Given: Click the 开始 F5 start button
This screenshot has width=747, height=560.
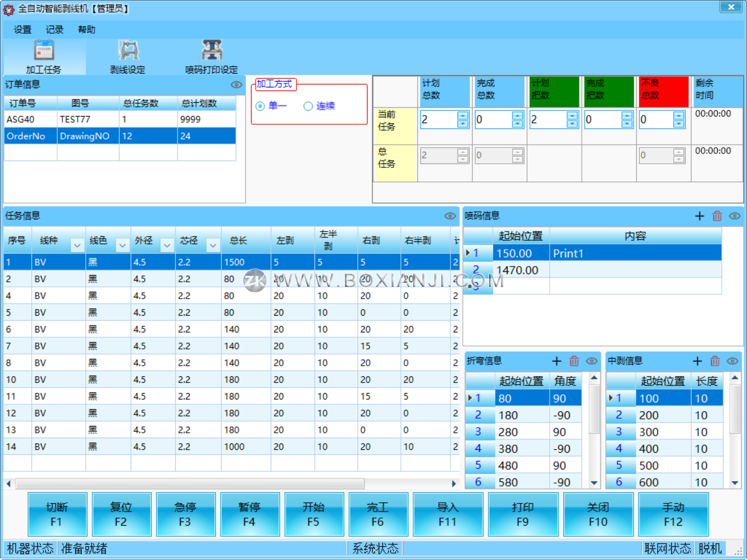Looking at the screenshot, I should pos(314,514).
